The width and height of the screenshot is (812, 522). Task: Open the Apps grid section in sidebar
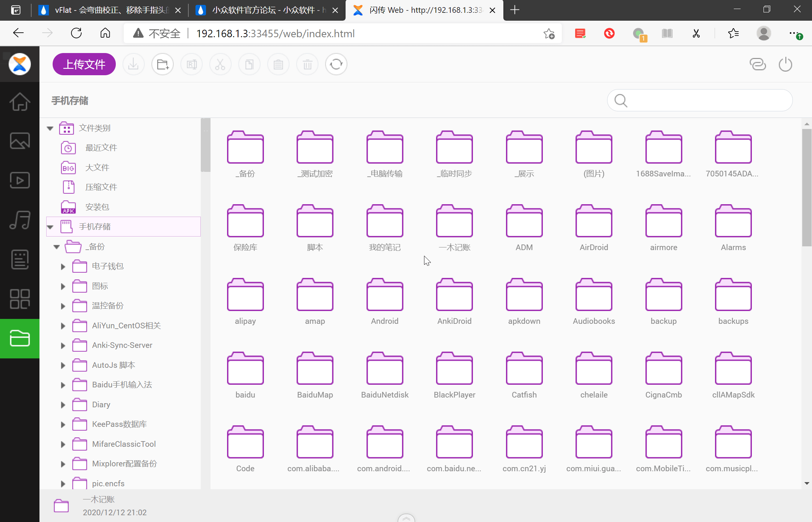(x=20, y=299)
